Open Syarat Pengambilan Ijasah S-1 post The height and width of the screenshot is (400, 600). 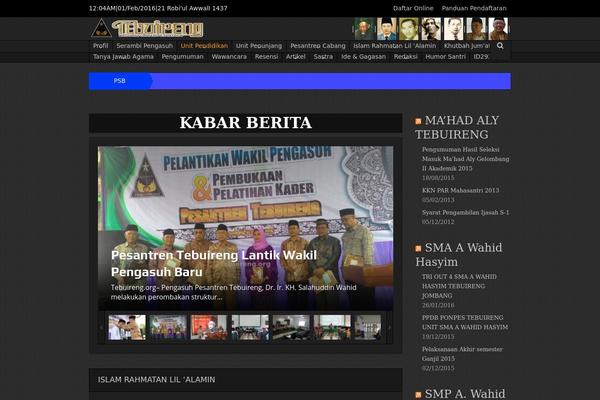tap(465, 212)
